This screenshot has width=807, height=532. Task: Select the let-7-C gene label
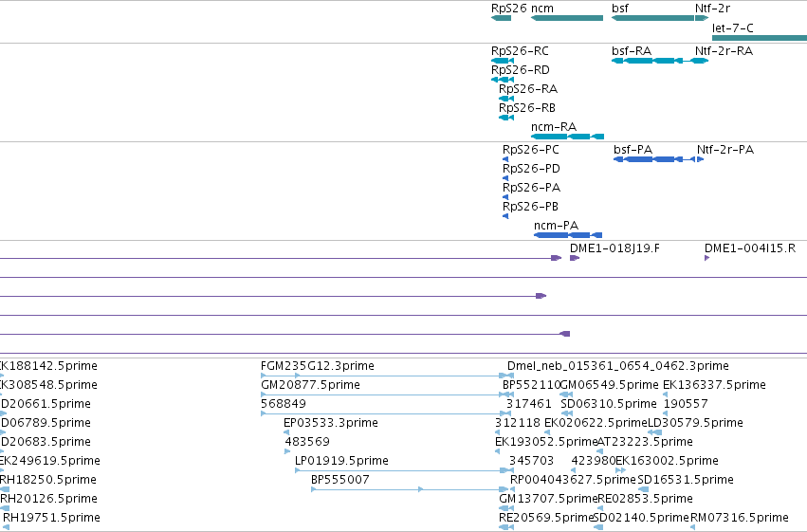732,28
